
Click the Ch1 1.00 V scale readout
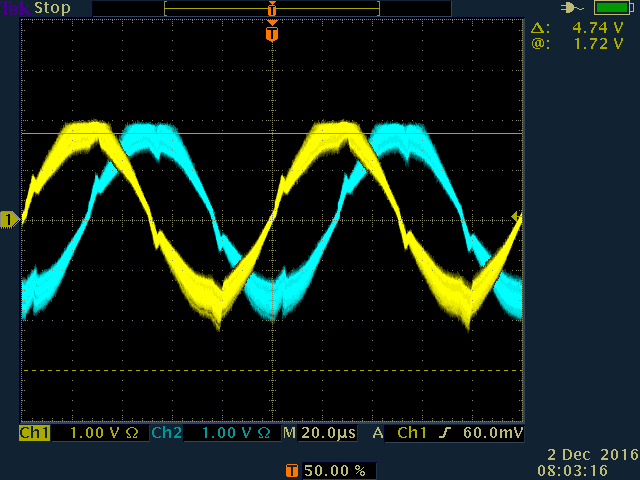point(104,433)
